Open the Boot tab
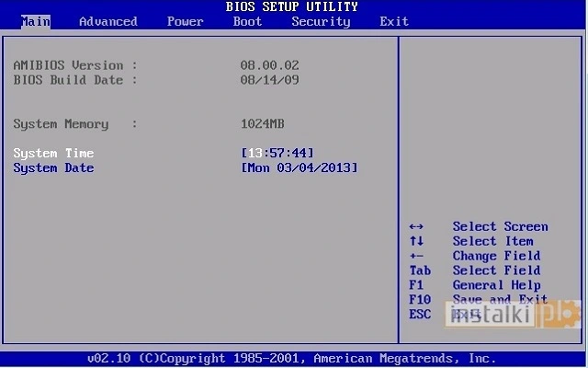 pos(247,21)
